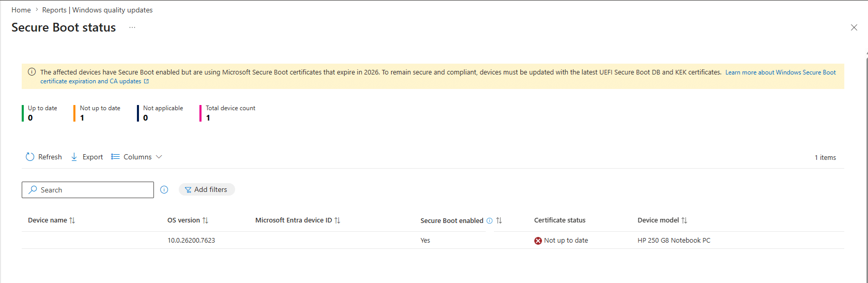Screen dimensions: 868x283
Task: Open the ellipsis more options menu
Action: [132, 27]
